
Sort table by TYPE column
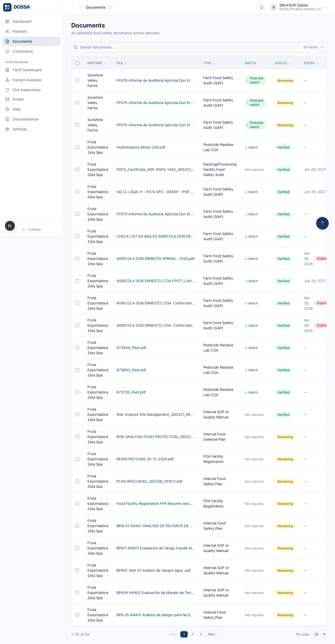point(209,63)
